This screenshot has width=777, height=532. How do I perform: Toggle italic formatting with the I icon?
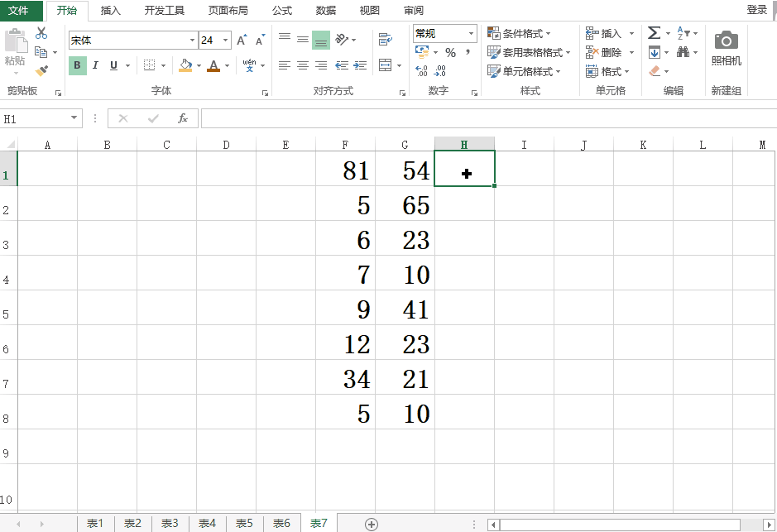tap(94, 65)
